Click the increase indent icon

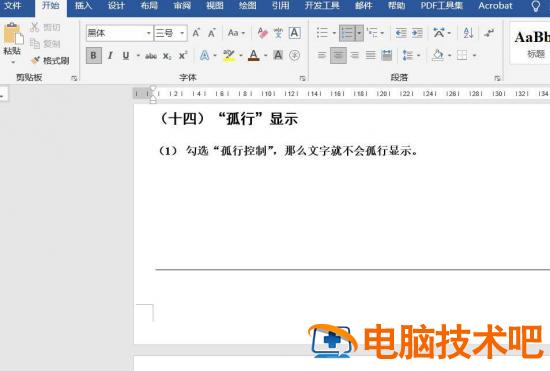coord(417,33)
